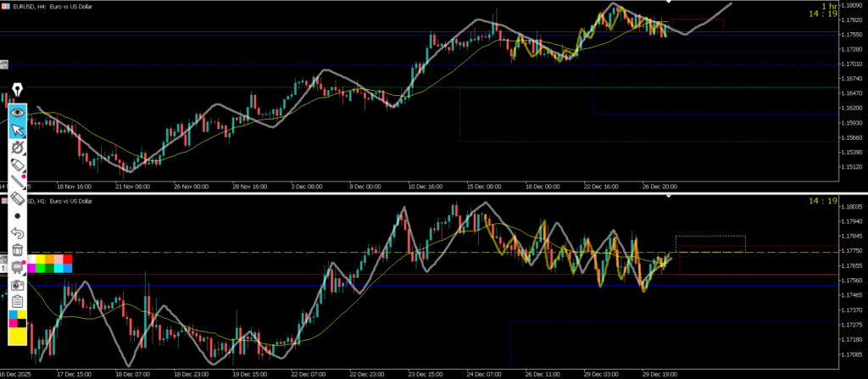Choose the diagonal straight line tool
This screenshot has height=379, width=868.
click(x=18, y=181)
